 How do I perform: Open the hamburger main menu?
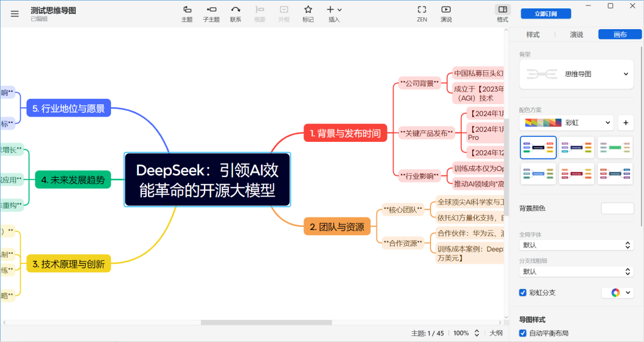pos(15,14)
